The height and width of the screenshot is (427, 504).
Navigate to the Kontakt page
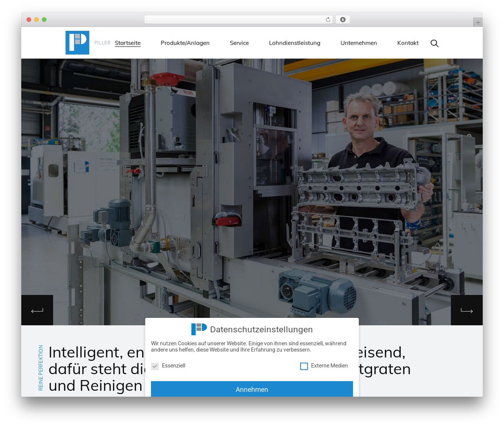pyautogui.click(x=408, y=43)
